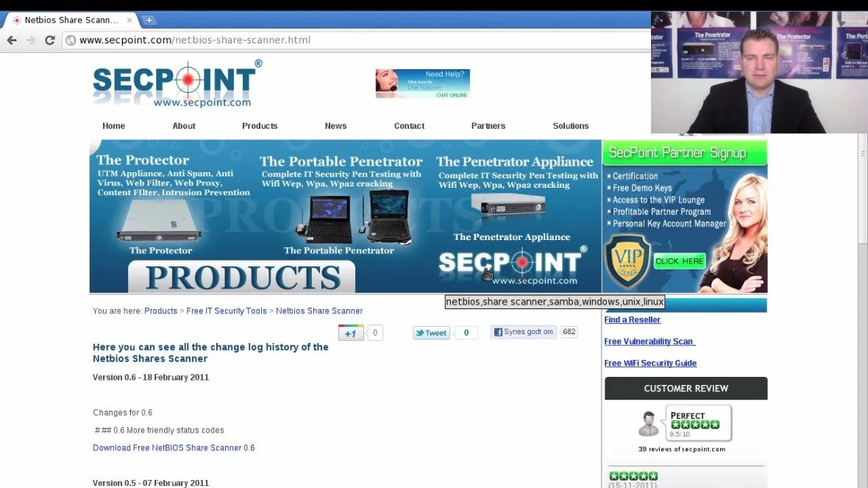Click the change log history heading

point(210,353)
